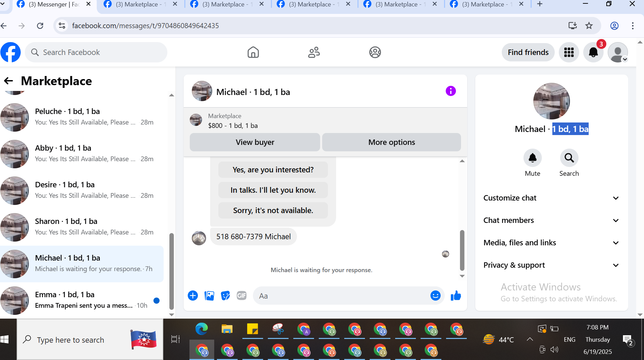Open the Friends icon in top navigation
Viewport: 644px width, 360px height.
click(314, 52)
